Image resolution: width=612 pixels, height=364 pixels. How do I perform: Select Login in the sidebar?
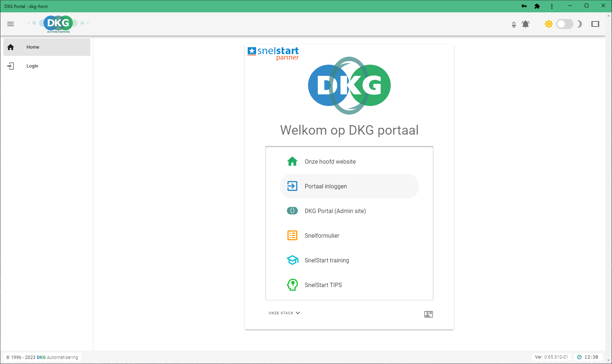47,66
